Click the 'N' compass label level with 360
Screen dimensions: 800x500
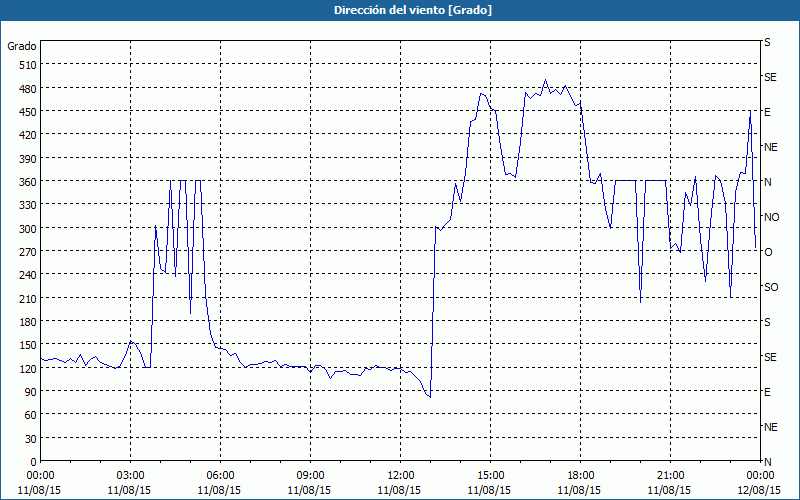[767, 182]
